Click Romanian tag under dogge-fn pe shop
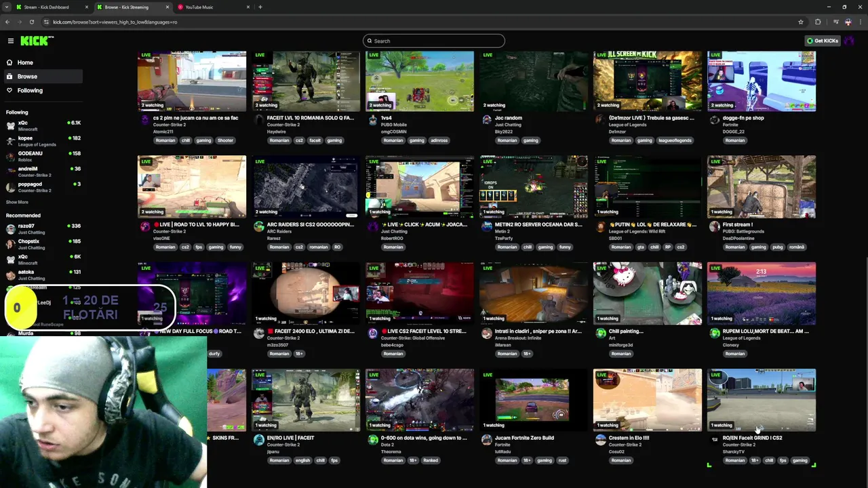 click(x=735, y=140)
